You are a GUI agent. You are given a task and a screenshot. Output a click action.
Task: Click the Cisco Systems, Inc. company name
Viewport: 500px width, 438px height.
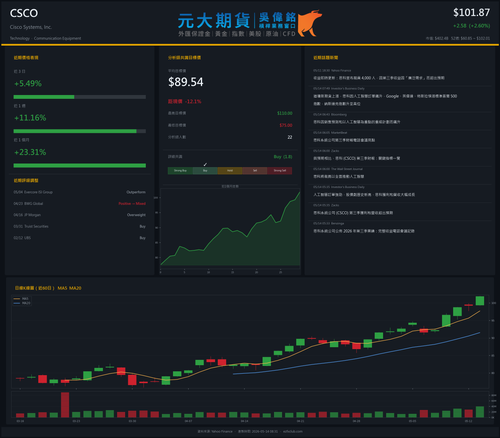31,27
